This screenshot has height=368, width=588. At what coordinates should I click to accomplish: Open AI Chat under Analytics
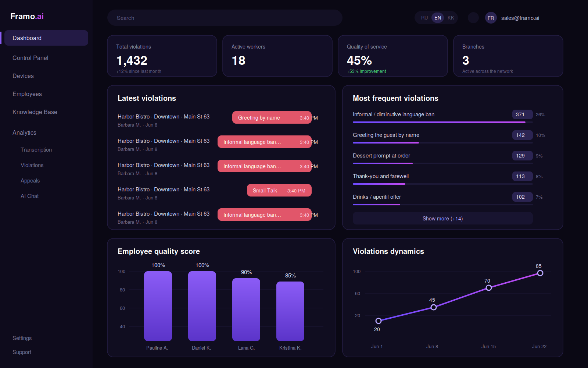(x=30, y=196)
